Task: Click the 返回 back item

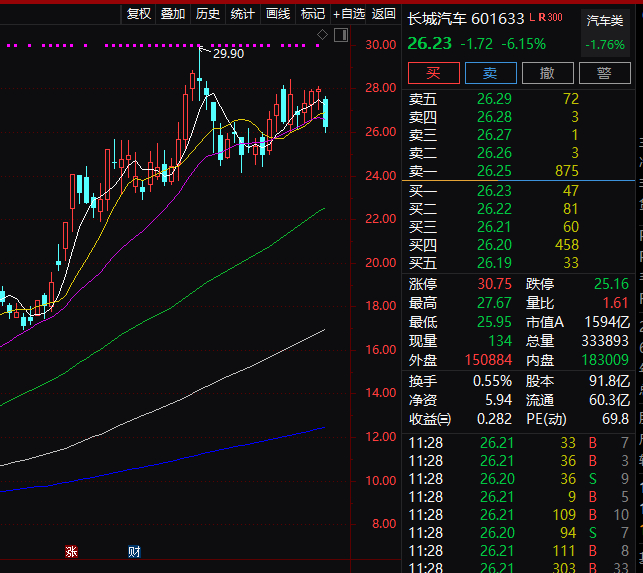Action: [383, 14]
